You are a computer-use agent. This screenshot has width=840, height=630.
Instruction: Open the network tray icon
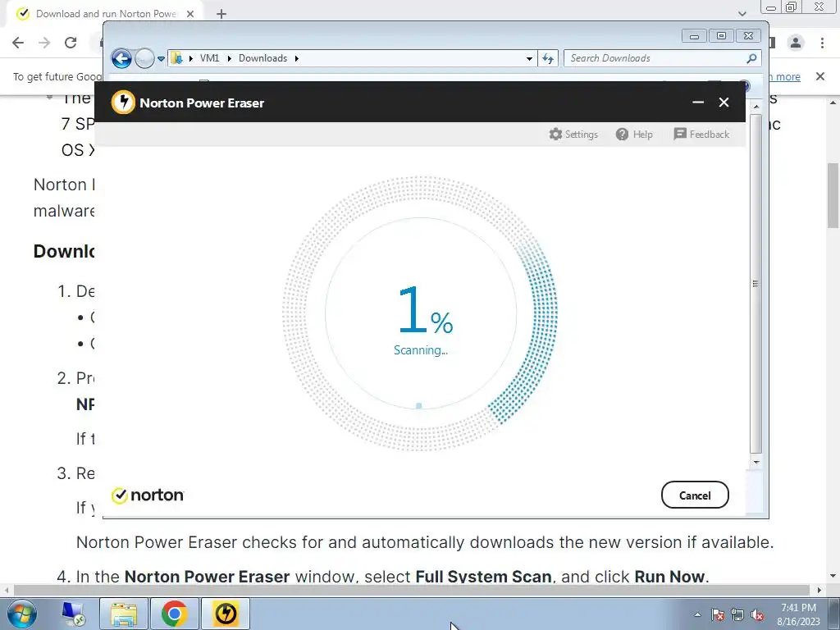tap(737, 614)
